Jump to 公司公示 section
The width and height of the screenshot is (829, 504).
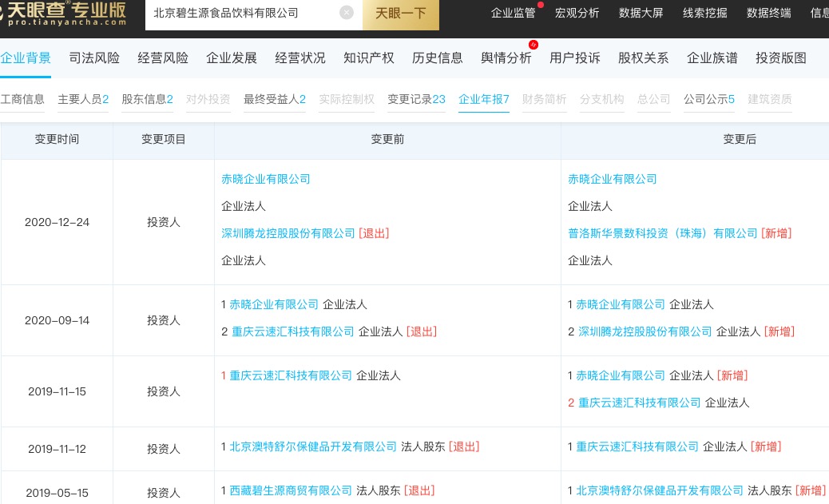709,99
